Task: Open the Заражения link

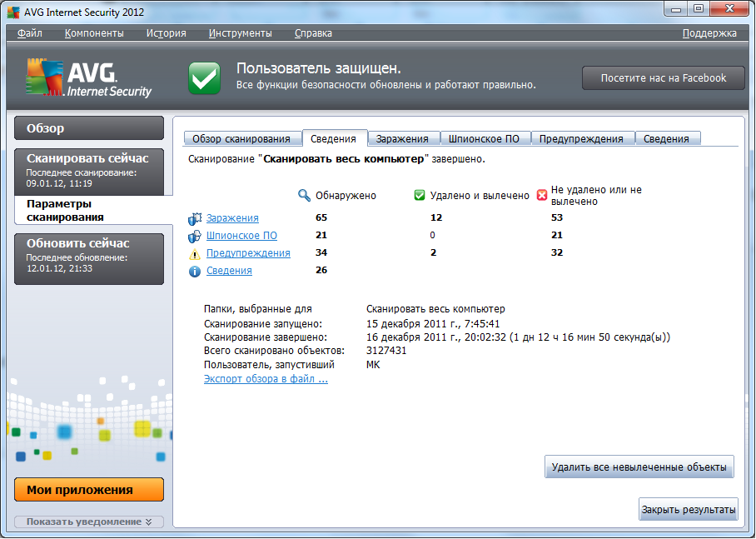Action: click(232, 218)
